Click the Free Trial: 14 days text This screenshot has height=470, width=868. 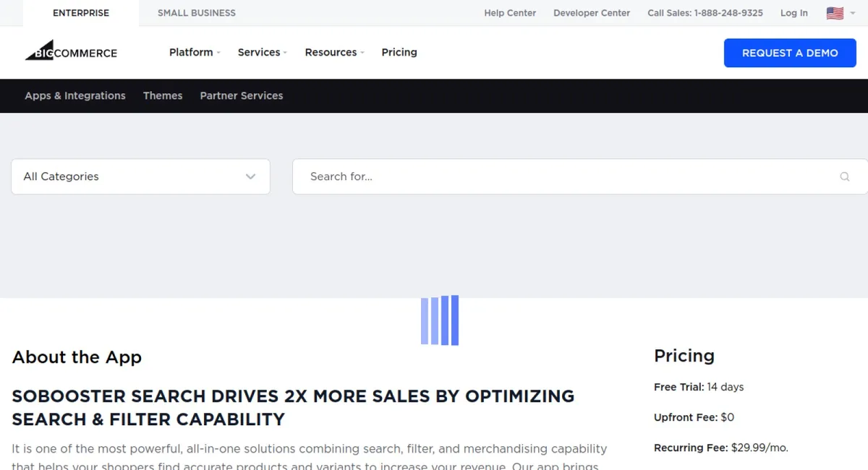click(699, 387)
